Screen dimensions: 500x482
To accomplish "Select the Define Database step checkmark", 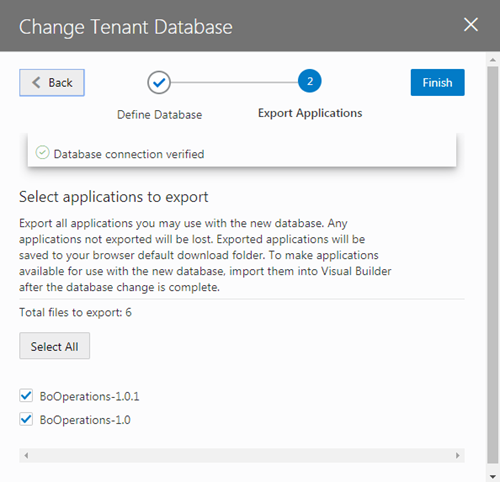I will click(159, 82).
